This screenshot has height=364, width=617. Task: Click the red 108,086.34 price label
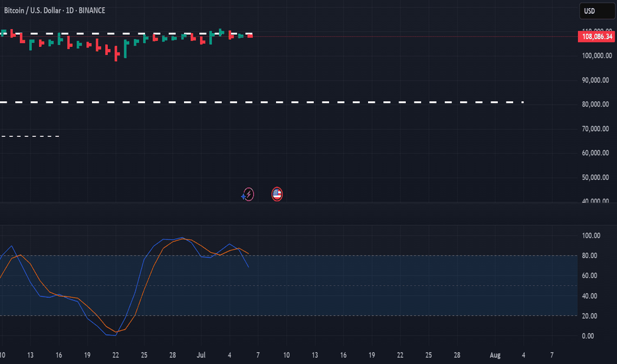(x=596, y=36)
